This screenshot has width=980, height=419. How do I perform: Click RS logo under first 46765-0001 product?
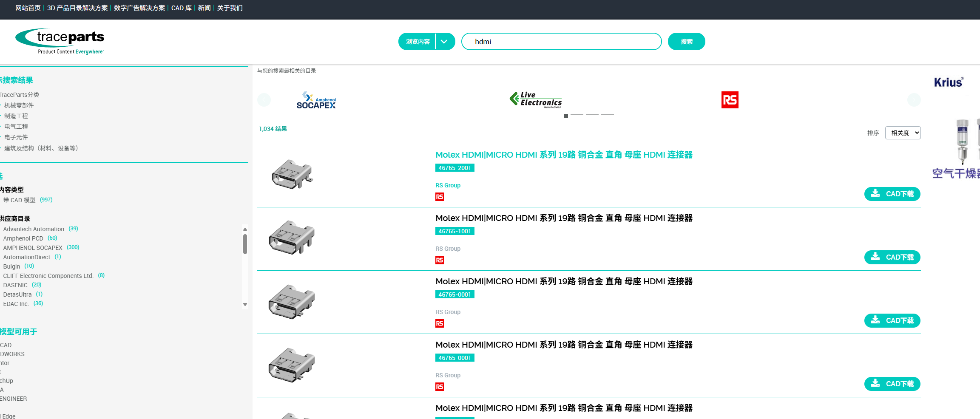click(440, 323)
